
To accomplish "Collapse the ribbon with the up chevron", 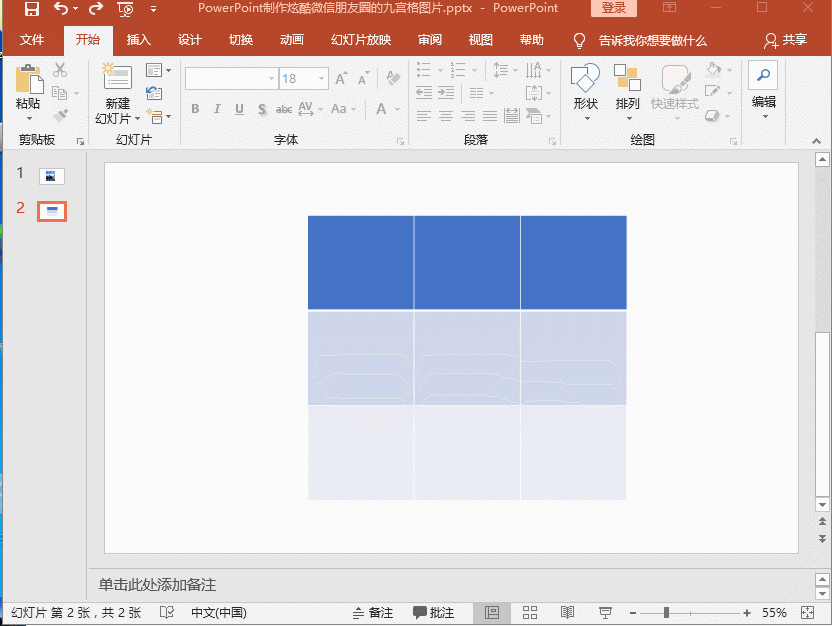I will [x=817, y=141].
